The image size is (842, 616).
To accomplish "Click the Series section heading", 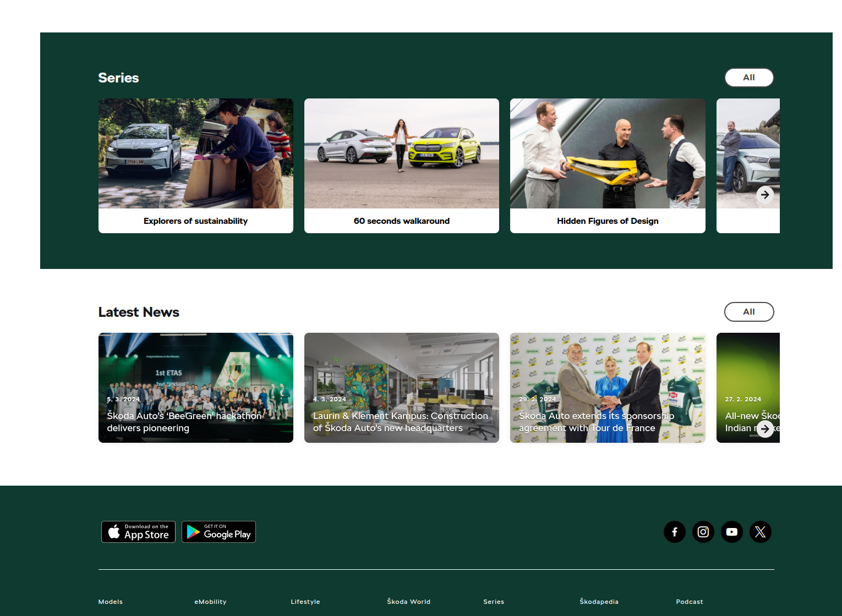I will [x=118, y=78].
